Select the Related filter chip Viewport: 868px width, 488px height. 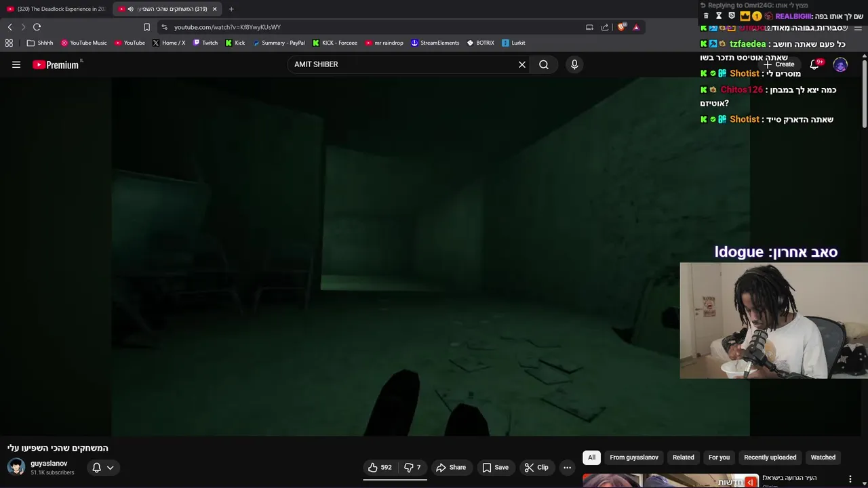point(683,457)
